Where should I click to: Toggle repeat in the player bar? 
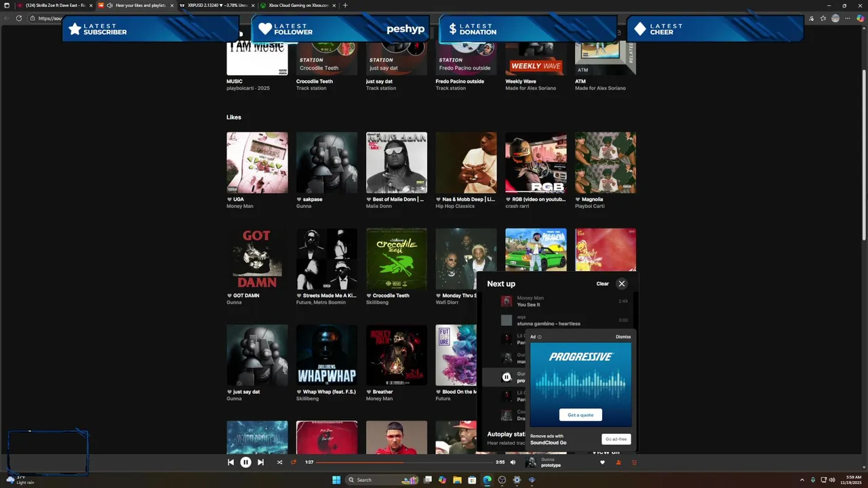click(294, 462)
